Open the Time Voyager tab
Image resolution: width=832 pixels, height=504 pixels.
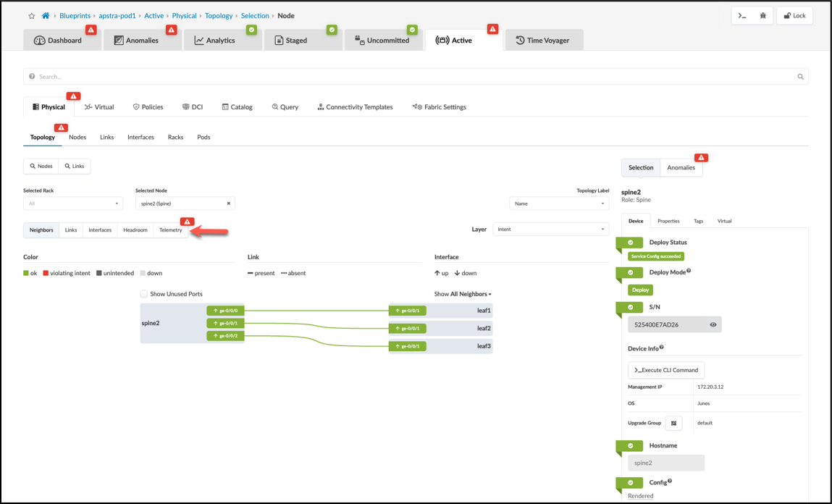[x=544, y=41]
